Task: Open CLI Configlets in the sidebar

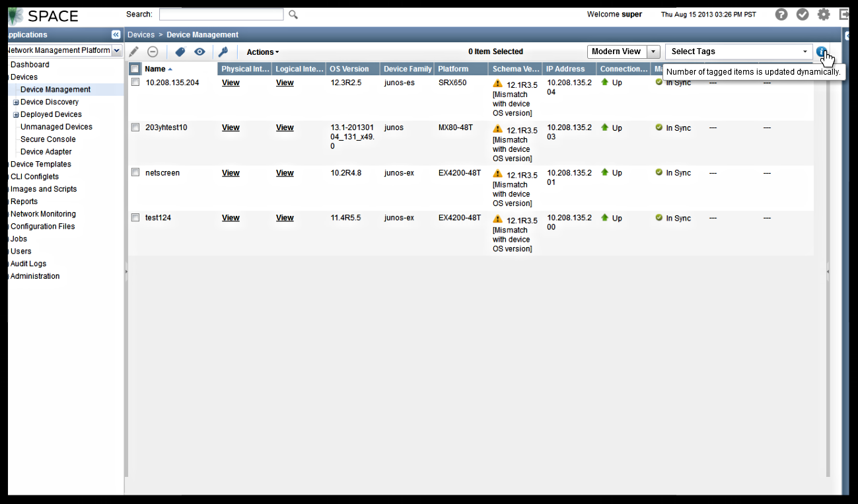Action: 34,176
